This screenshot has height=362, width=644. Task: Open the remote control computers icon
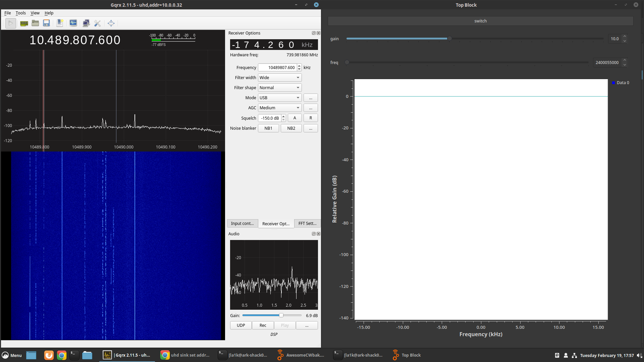tap(86, 23)
